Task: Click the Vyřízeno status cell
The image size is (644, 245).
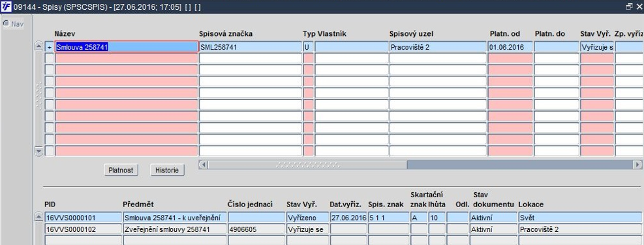Action: [307, 218]
